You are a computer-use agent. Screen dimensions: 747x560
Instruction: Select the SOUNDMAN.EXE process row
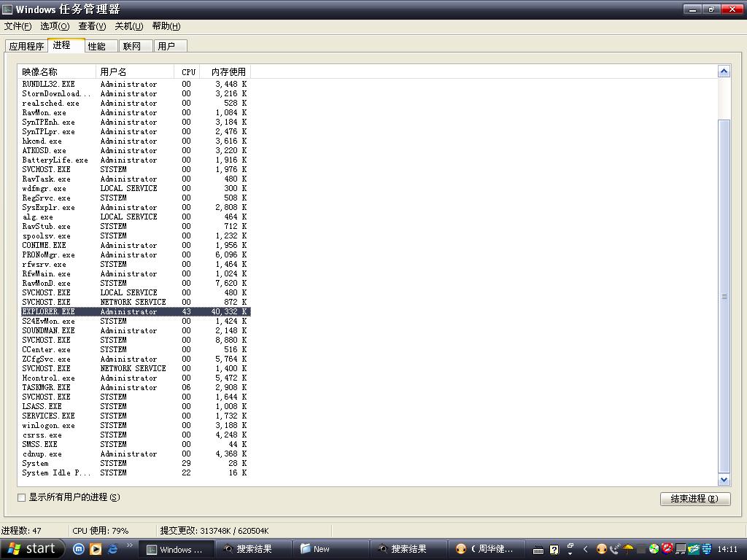(x=135, y=330)
